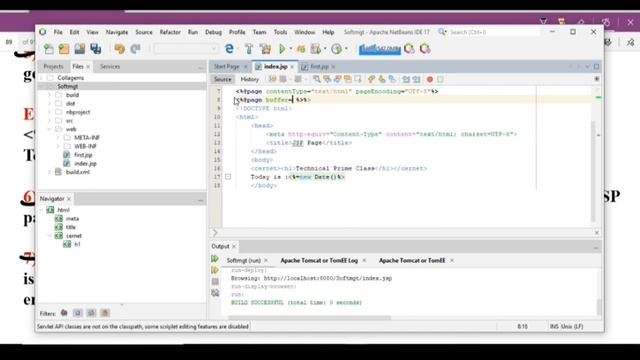
Task: Open the File menu
Action: point(58,32)
